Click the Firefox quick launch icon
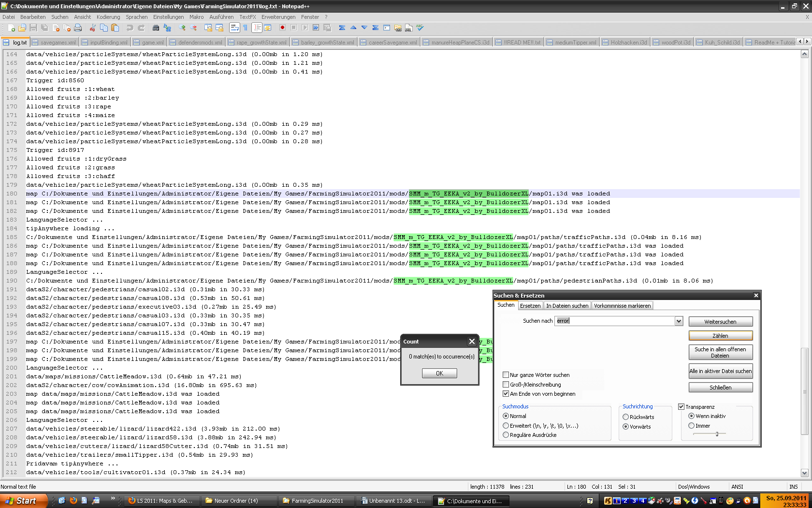 point(73,501)
